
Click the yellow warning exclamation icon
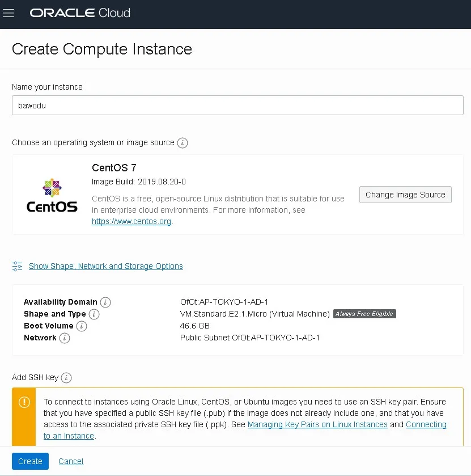tap(24, 402)
